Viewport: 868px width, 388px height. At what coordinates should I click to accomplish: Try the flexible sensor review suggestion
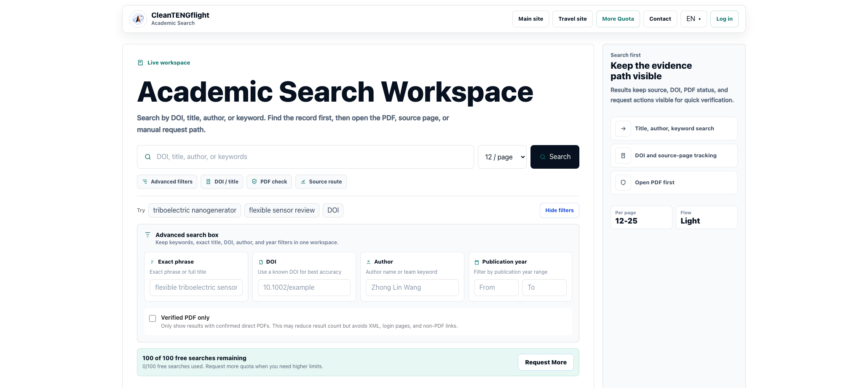pos(282,210)
